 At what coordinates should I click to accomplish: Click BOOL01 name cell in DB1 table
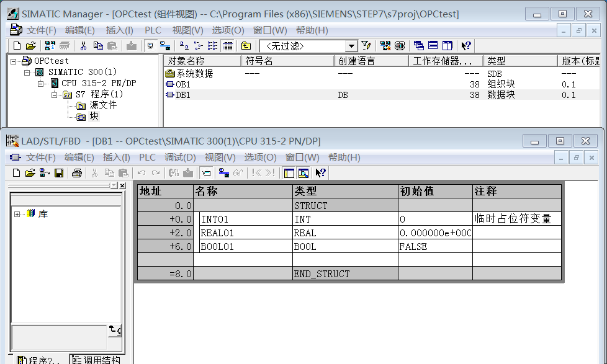pos(246,246)
